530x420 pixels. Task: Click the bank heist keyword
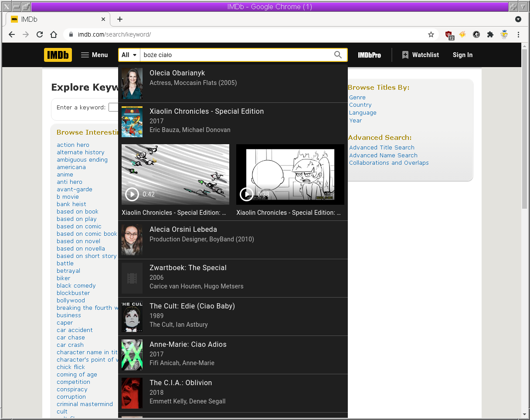point(71,204)
